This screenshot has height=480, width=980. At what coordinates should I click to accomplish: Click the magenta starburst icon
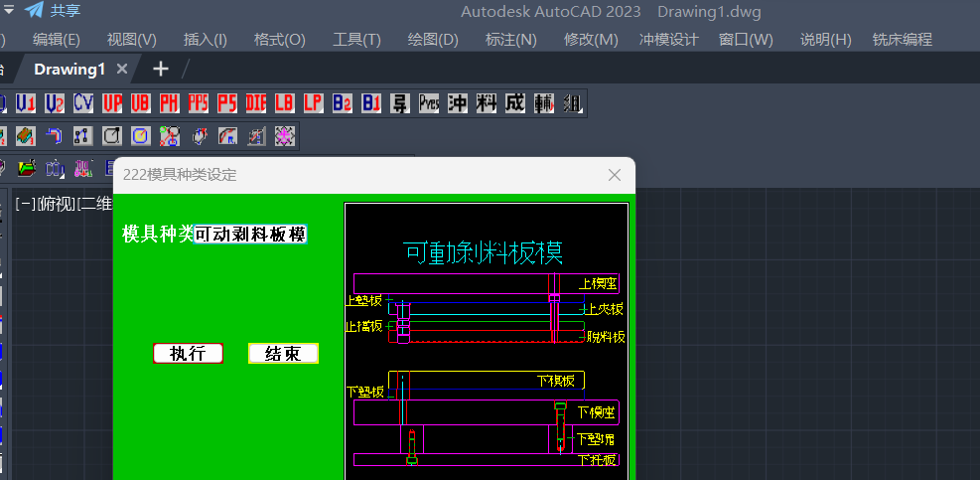pyautogui.click(x=285, y=135)
